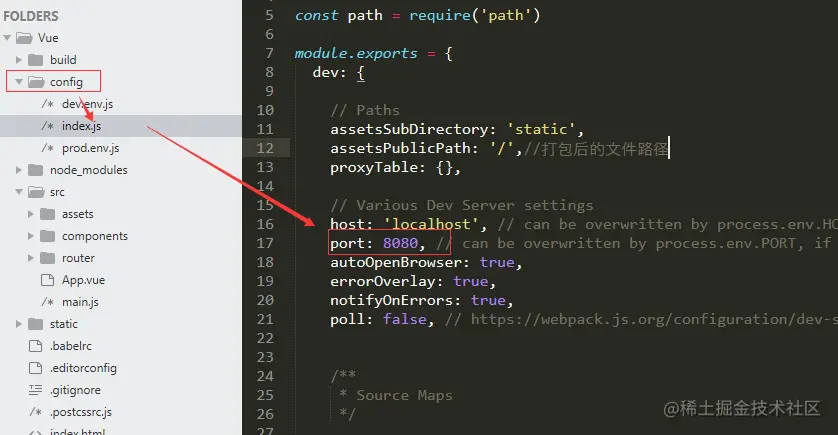Click the .editorconfig file icon
The height and width of the screenshot is (435, 838).
(35, 368)
